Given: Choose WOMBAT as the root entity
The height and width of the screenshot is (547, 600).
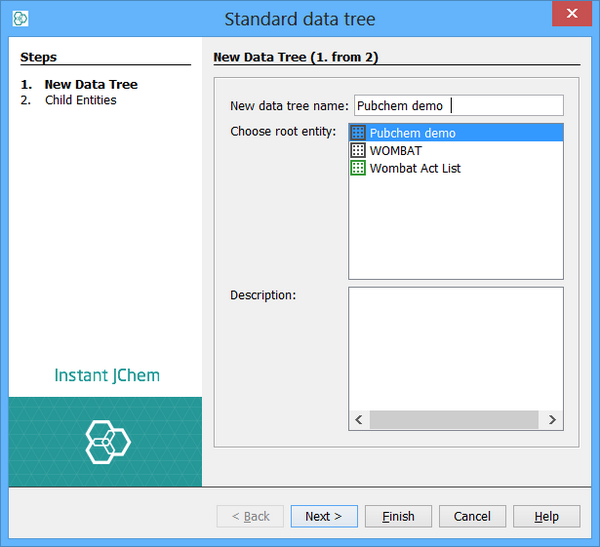Looking at the screenshot, I should point(397,151).
